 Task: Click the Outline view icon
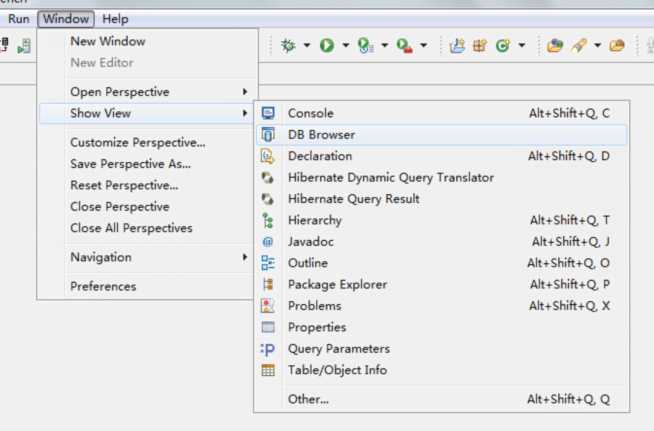pyautogui.click(x=268, y=263)
